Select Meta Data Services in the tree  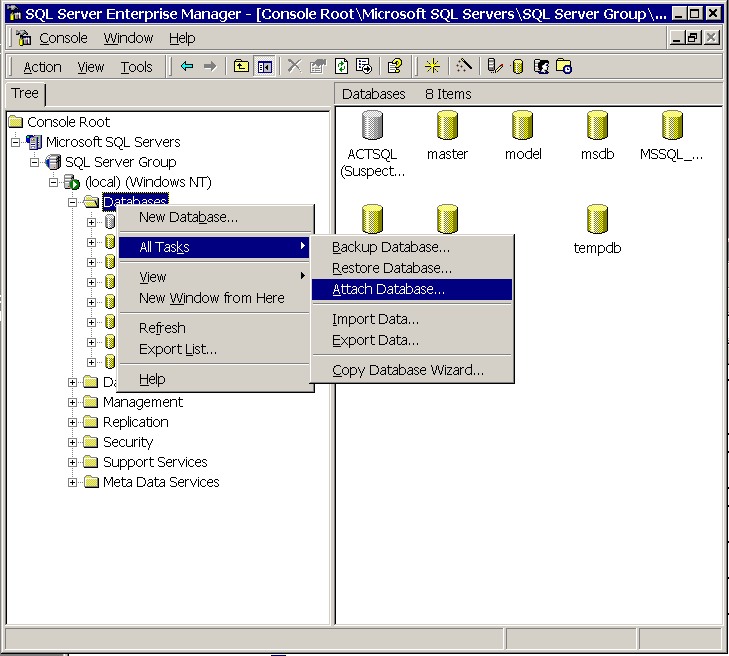(161, 482)
